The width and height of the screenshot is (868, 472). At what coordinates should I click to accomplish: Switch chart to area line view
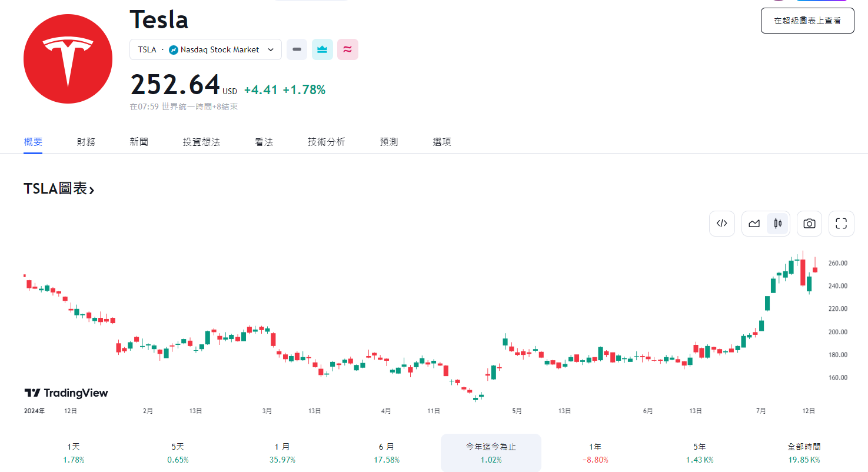click(754, 224)
